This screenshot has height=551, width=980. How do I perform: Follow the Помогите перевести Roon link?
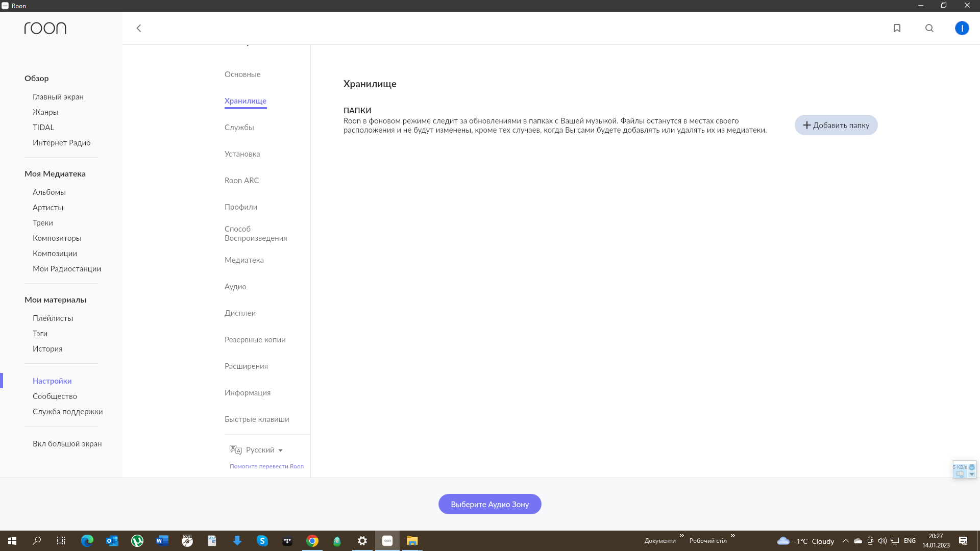(x=266, y=466)
